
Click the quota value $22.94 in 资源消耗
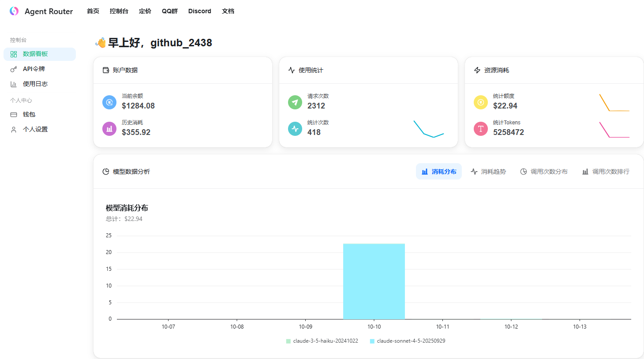click(505, 106)
